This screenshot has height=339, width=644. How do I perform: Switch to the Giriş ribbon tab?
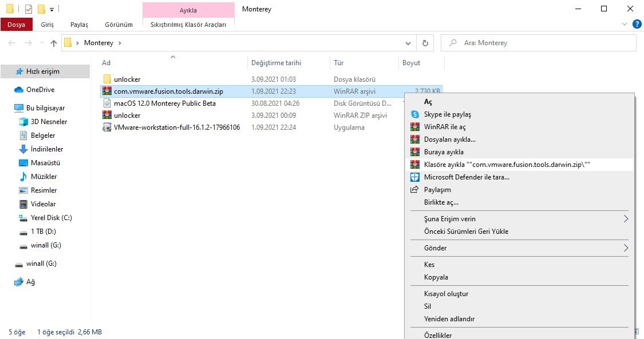tap(48, 25)
